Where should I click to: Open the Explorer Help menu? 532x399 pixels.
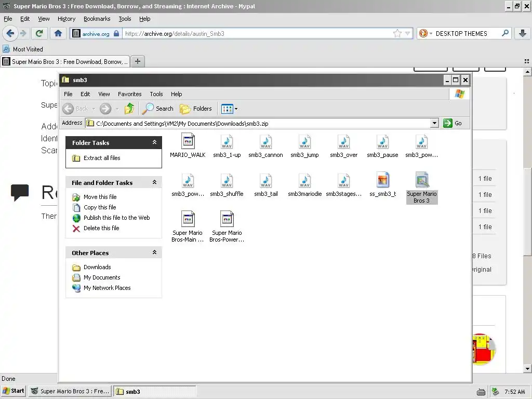coord(177,94)
